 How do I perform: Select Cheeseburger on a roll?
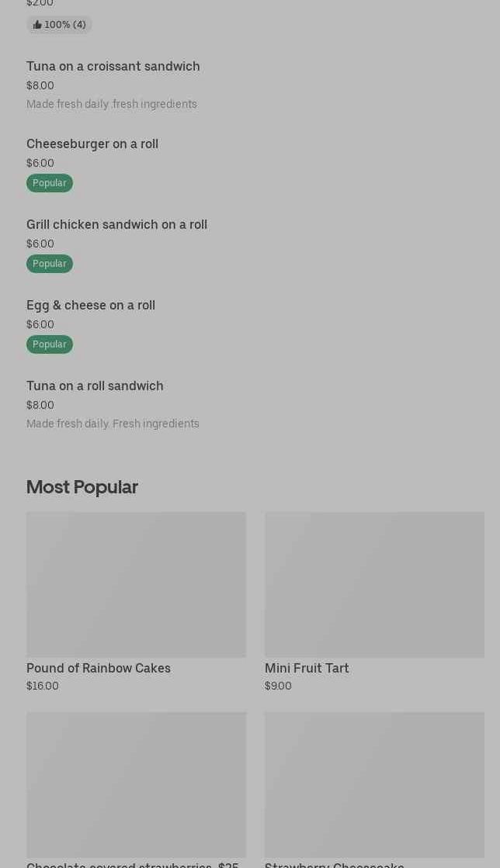click(x=92, y=144)
